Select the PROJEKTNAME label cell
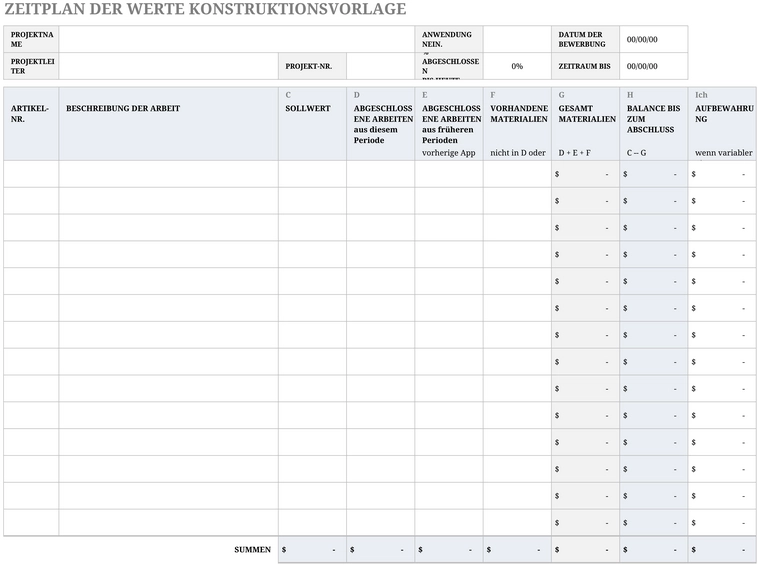This screenshot has width=758, height=565. pos(31,39)
